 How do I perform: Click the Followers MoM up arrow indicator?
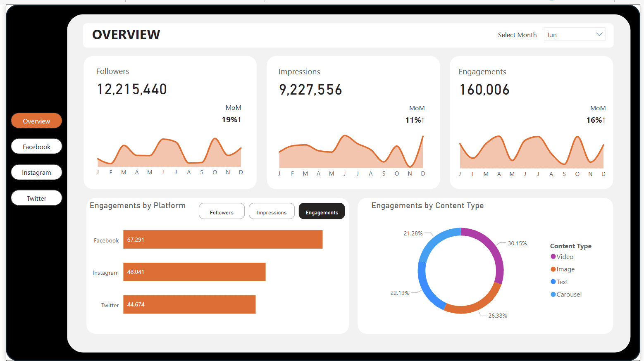tap(239, 120)
